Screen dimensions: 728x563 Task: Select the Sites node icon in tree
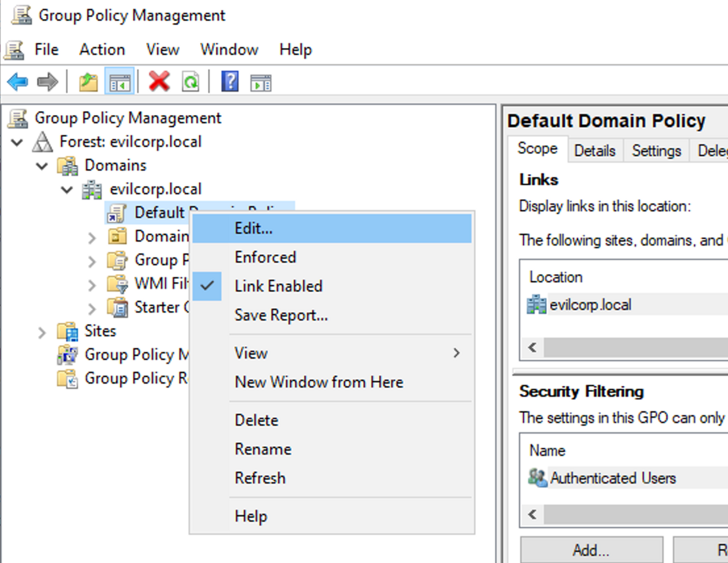tap(68, 332)
